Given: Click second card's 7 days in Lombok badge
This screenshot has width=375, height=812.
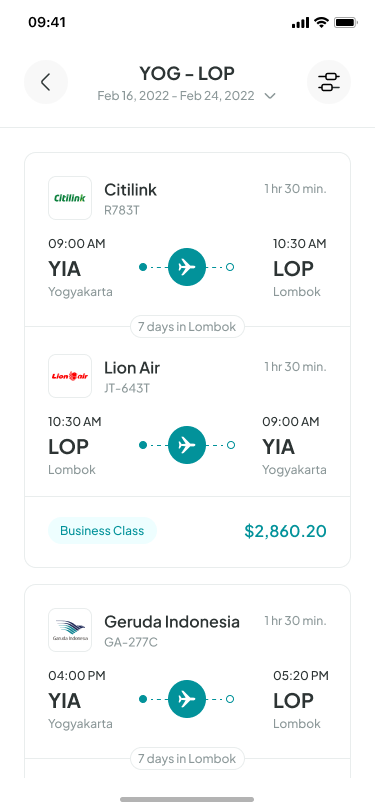Looking at the screenshot, I should (187, 759).
